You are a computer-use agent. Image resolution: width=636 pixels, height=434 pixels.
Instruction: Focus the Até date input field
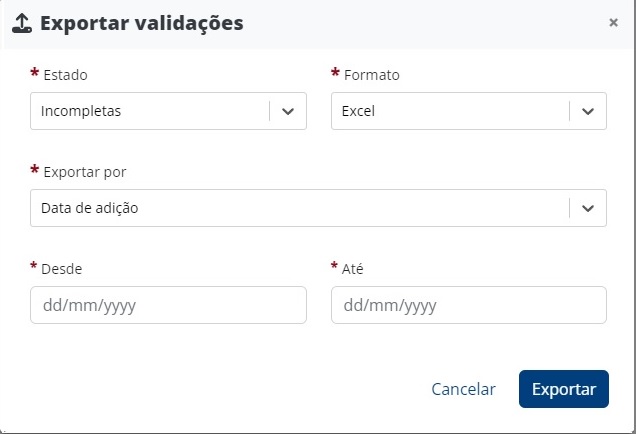point(468,305)
